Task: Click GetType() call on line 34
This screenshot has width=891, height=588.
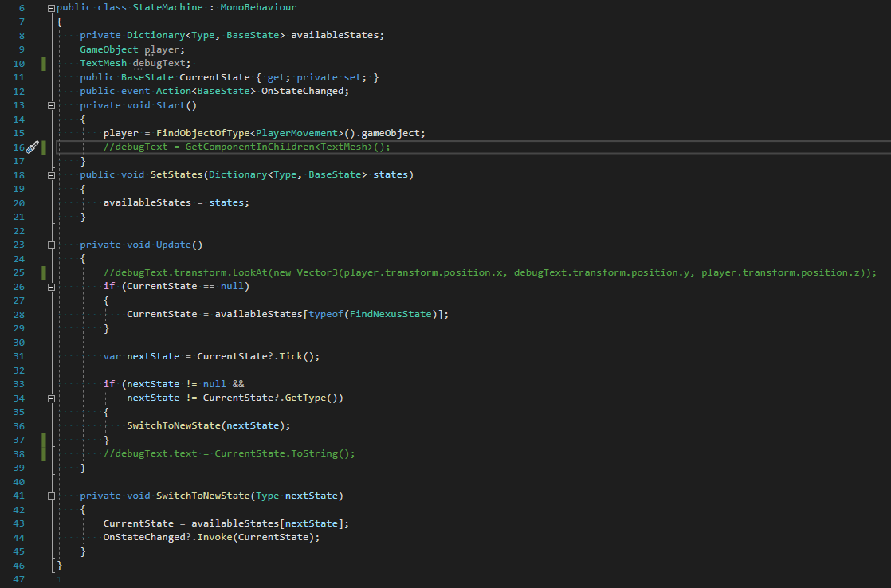Action: 311,398
